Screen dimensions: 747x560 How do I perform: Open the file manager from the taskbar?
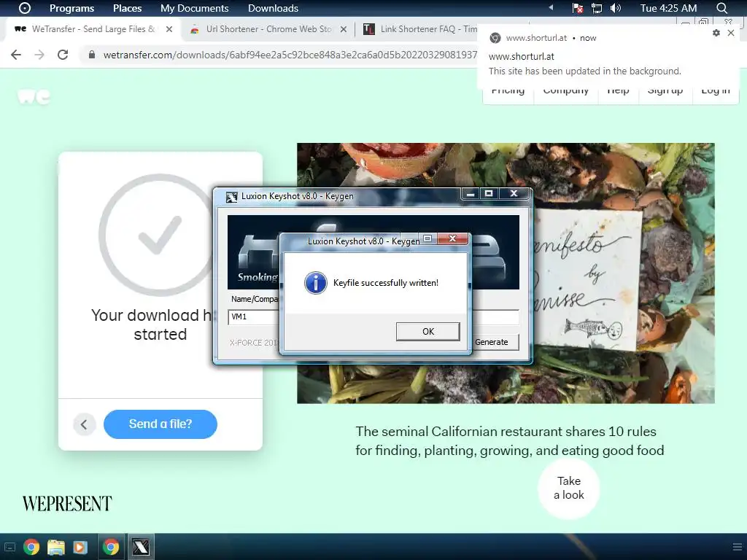tap(55, 547)
